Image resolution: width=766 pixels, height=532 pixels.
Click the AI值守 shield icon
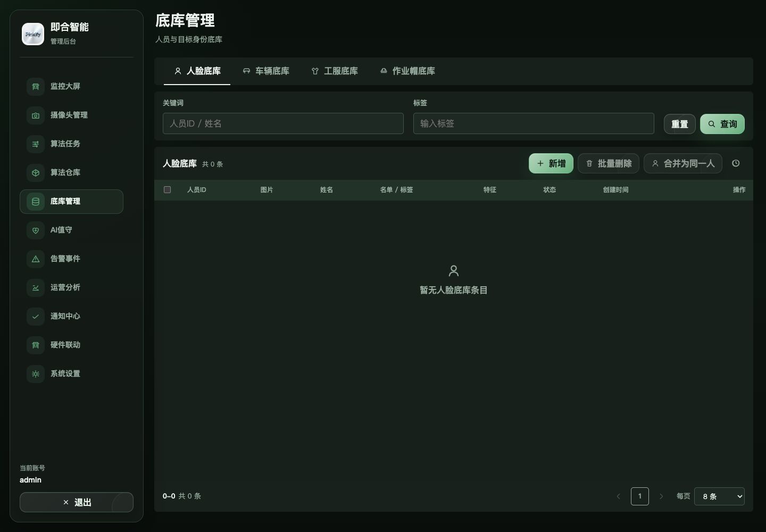click(36, 230)
